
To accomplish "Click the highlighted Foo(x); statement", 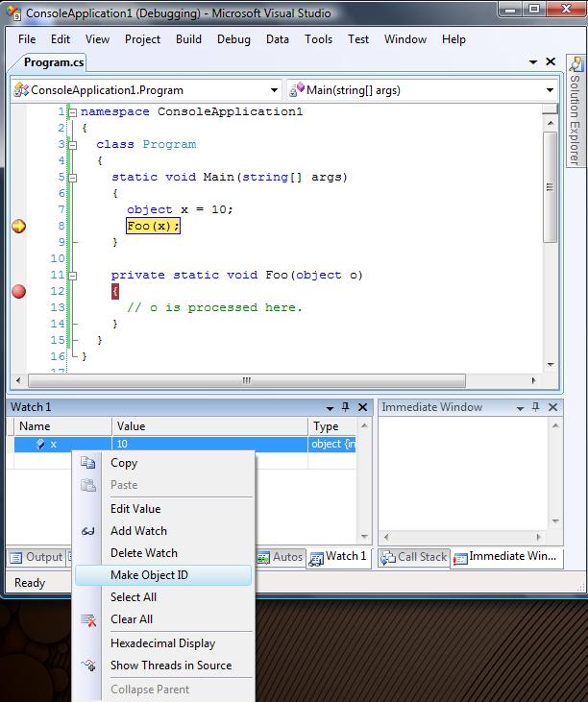I will (153, 226).
